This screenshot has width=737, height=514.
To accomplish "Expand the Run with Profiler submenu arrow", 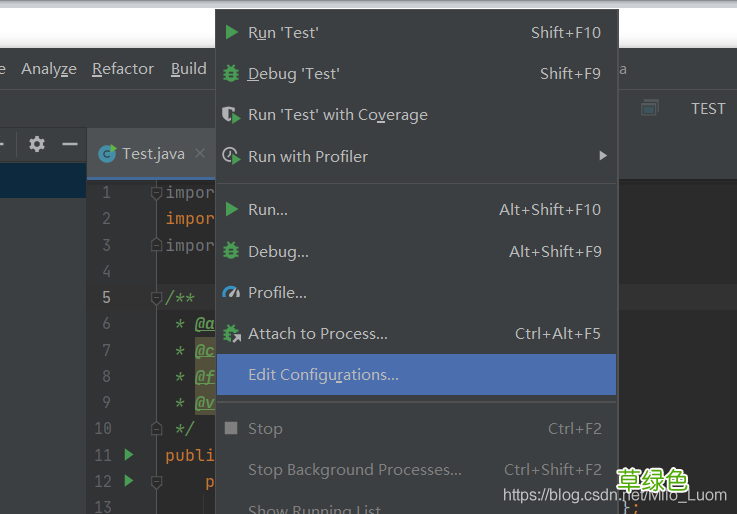I will tap(602, 156).
